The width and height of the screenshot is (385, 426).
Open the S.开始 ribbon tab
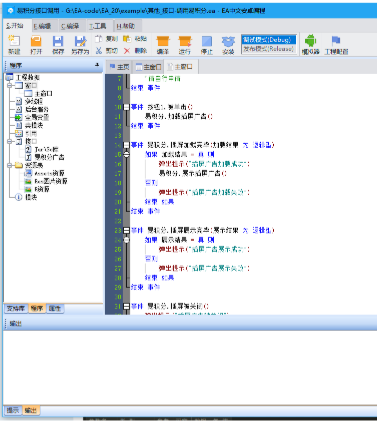coord(15,26)
